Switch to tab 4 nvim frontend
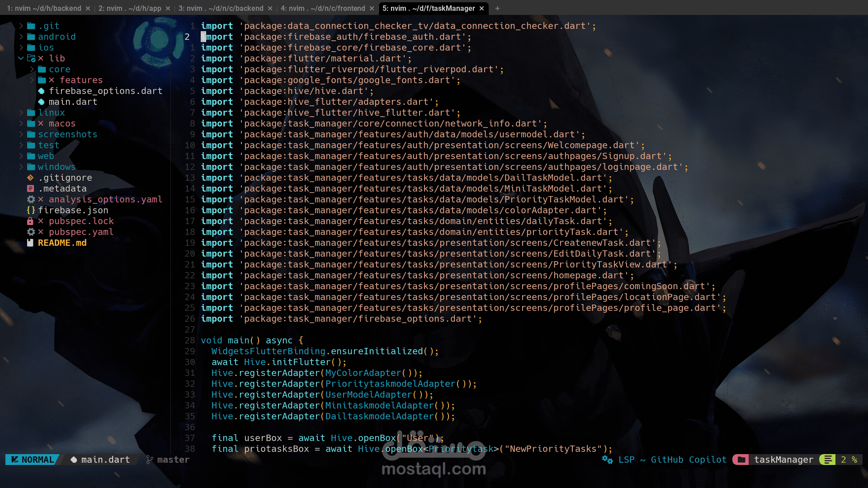The image size is (868, 488). click(323, 8)
